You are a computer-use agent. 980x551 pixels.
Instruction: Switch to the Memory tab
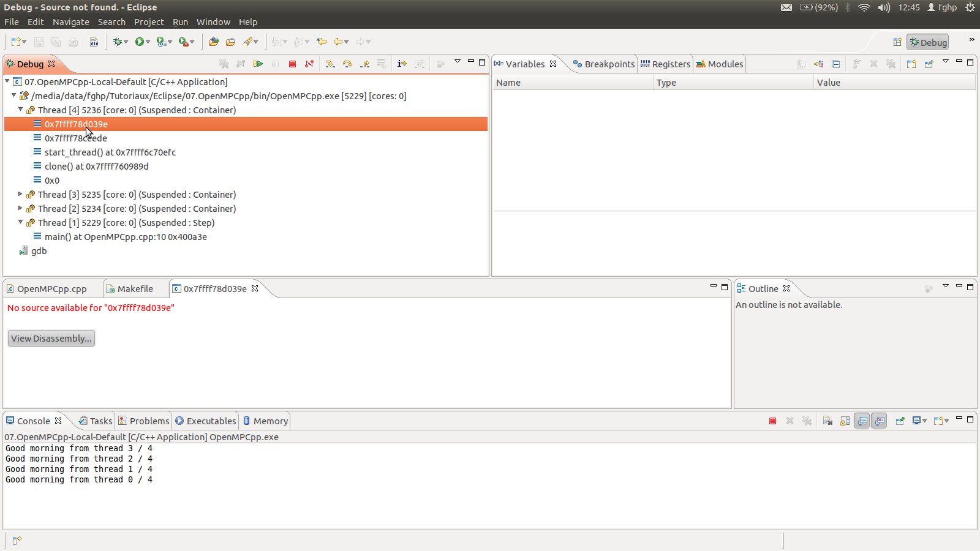coord(265,421)
